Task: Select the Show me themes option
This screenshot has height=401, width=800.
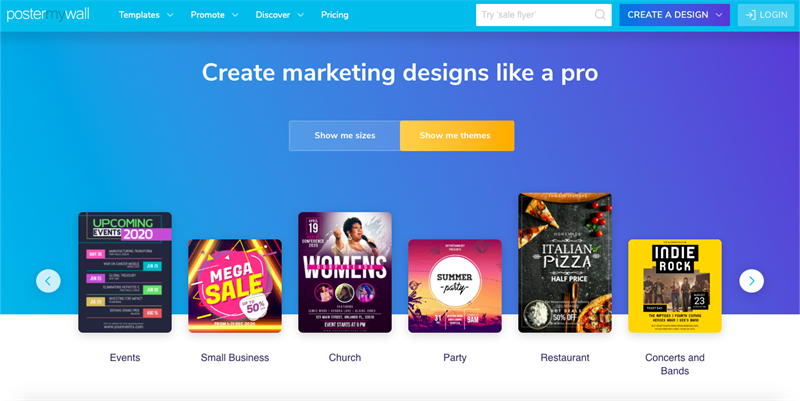Action: 457,136
